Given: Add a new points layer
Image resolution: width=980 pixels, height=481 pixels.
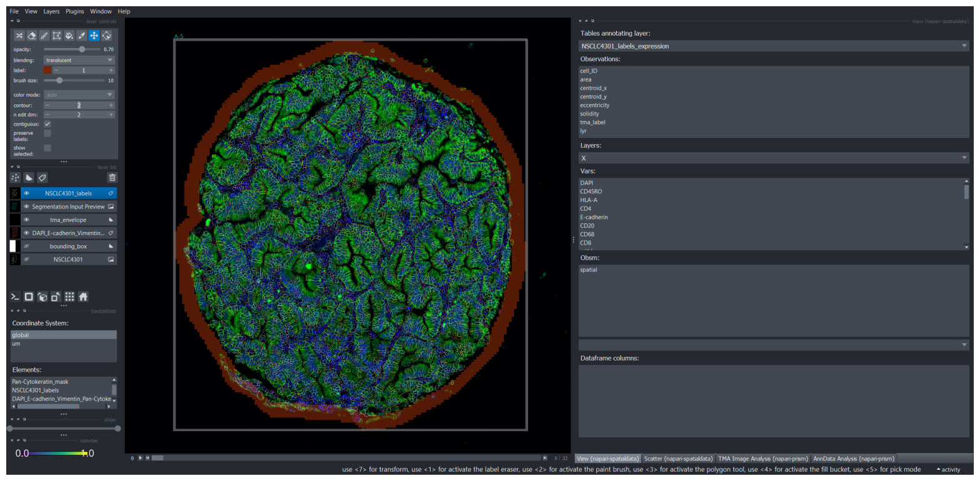Looking at the screenshot, I should coord(16,178).
